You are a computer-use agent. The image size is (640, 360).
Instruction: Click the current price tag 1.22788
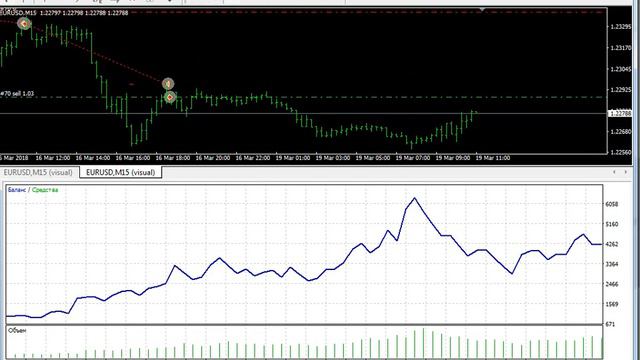(620, 113)
